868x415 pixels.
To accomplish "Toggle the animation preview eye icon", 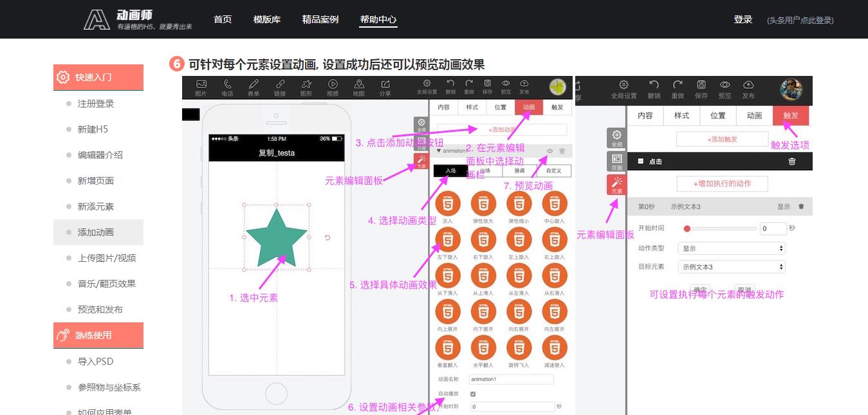I will pyautogui.click(x=548, y=151).
